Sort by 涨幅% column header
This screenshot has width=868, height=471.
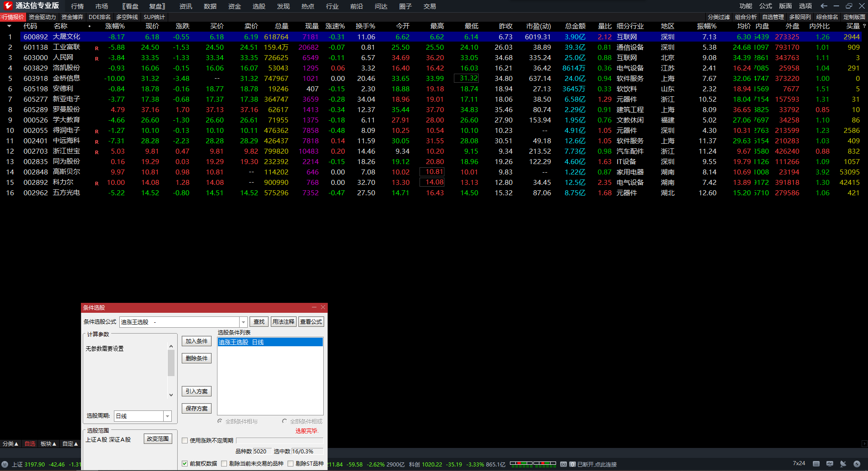(115, 26)
